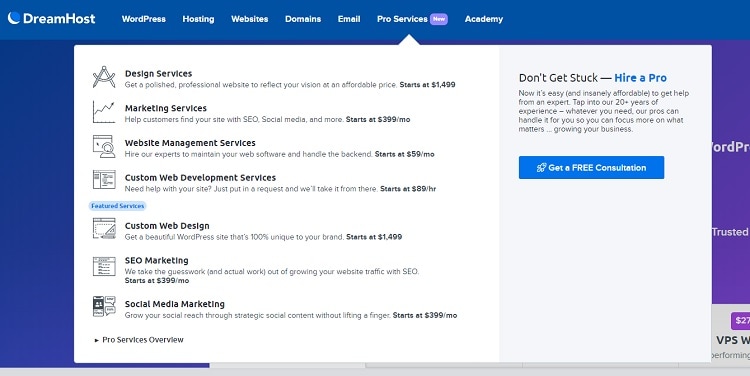The image size is (750, 376).
Task: Click the DreamHost logo
Action: click(52, 19)
